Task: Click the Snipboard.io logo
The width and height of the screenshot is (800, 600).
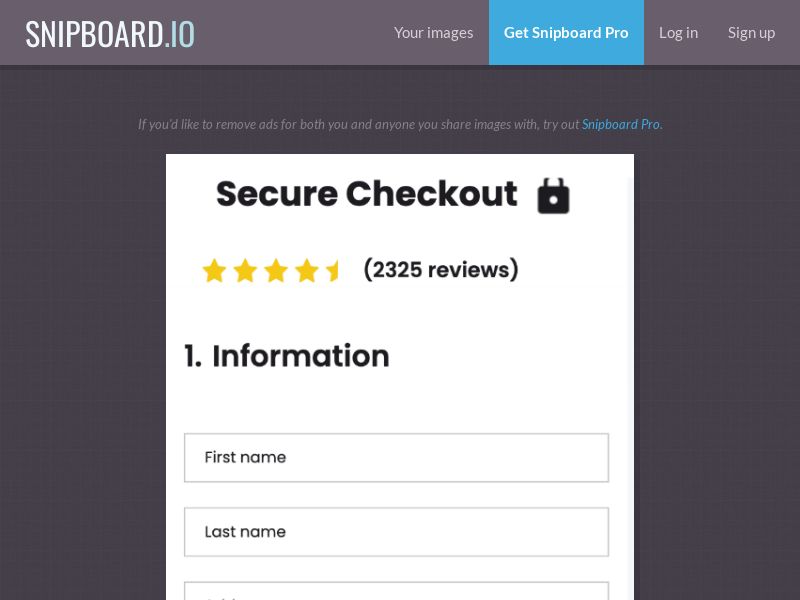Action: pos(110,34)
